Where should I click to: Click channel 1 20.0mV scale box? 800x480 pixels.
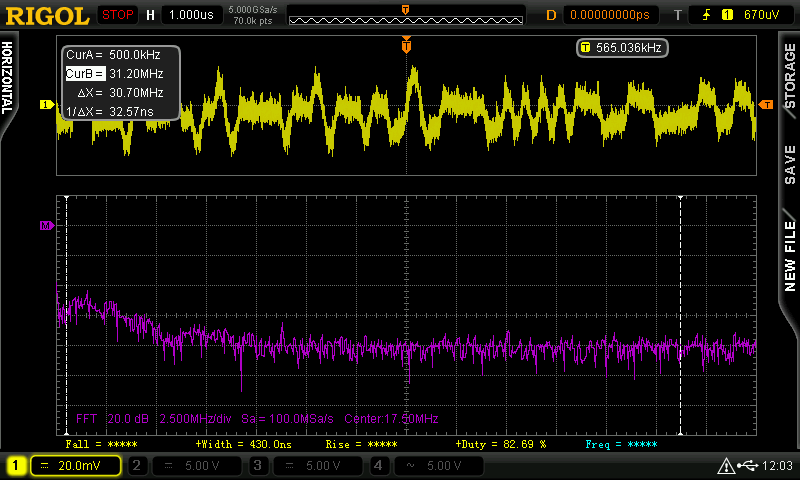click(76, 465)
